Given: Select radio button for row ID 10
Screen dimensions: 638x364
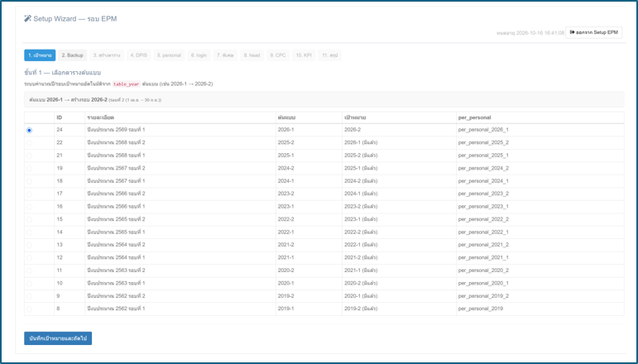Looking at the screenshot, I should (x=29, y=284).
